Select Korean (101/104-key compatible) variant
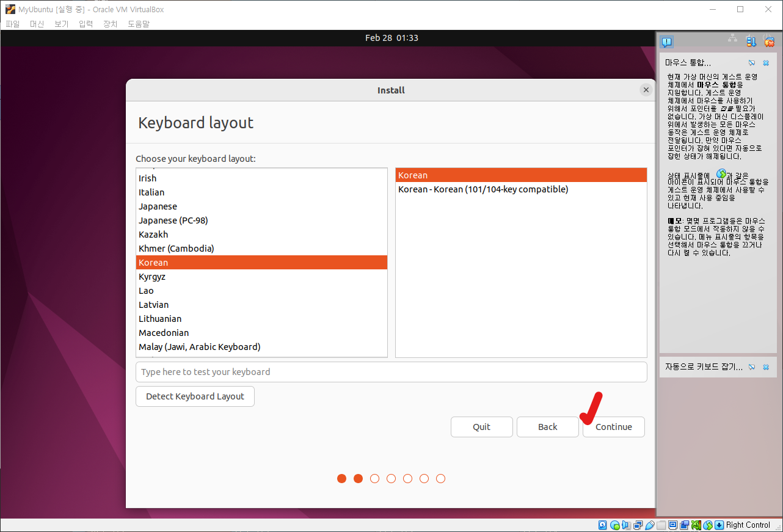The width and height of the screenshot is (783, 532). click(521, 189)
